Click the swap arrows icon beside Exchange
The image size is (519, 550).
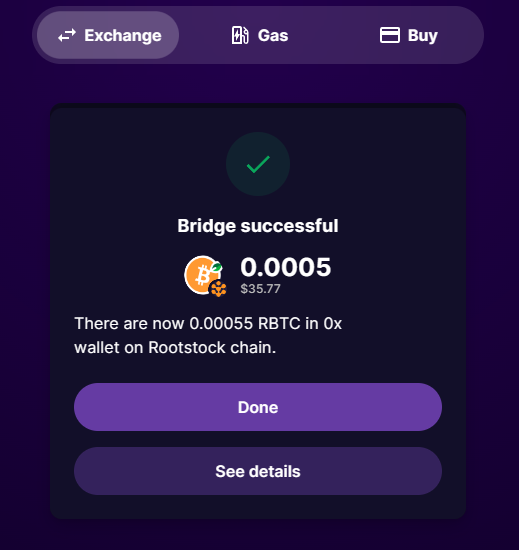tap(67, 35)
